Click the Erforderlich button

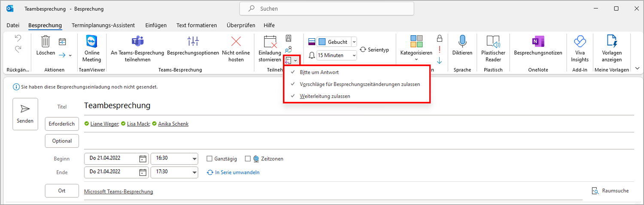click(x=62, y=124)
